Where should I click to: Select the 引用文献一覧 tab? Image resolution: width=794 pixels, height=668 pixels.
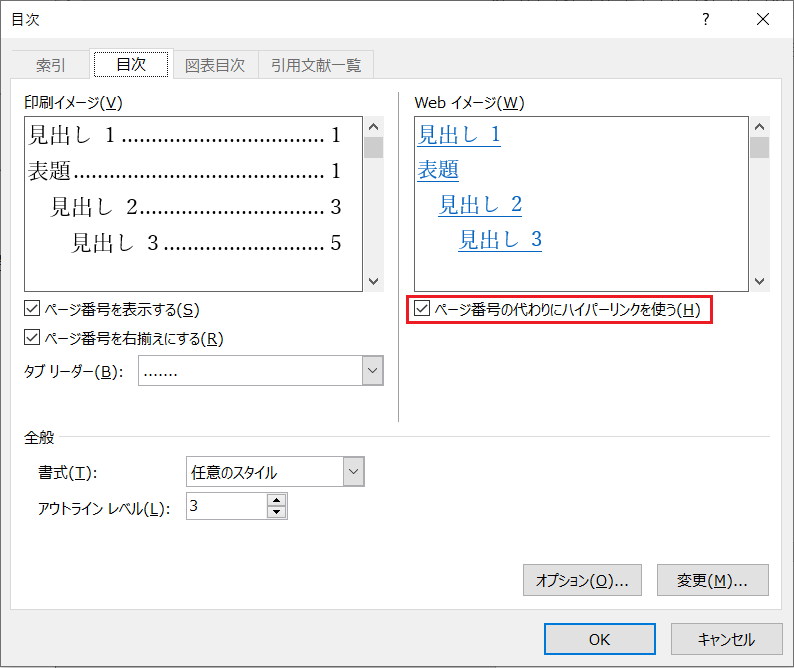(315, 66)
